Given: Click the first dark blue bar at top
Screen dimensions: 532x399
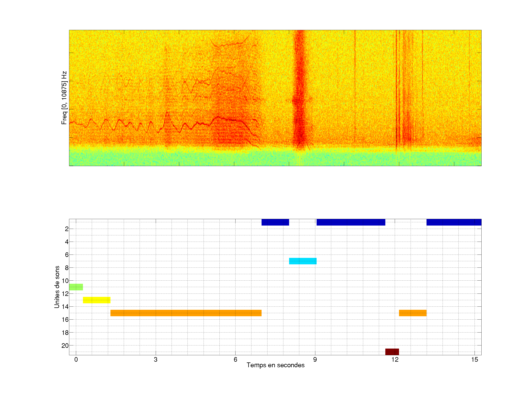Looking at the screenshot, I should point(275,222).
